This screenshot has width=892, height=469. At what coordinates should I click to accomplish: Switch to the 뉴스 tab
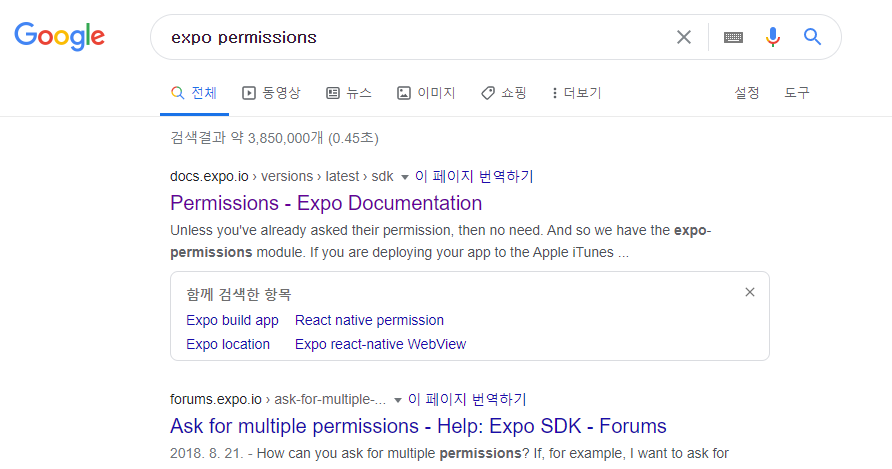pyautogui.click(x=349, y=93)
